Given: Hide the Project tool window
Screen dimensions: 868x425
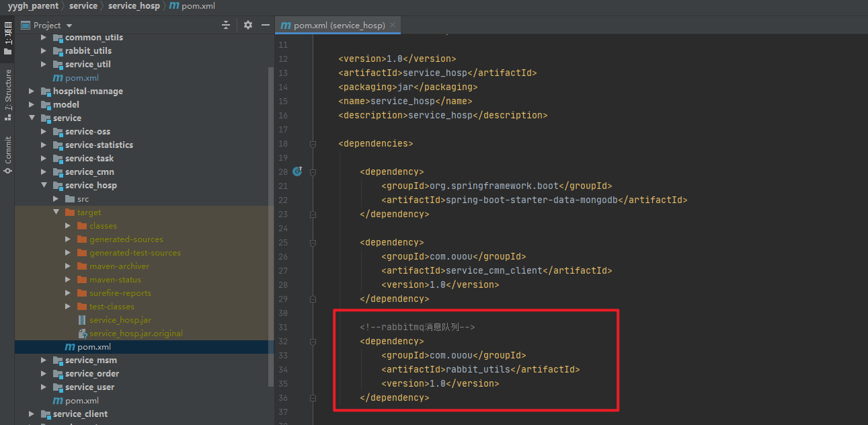Looking at the screenshot, I should [266, 25].
